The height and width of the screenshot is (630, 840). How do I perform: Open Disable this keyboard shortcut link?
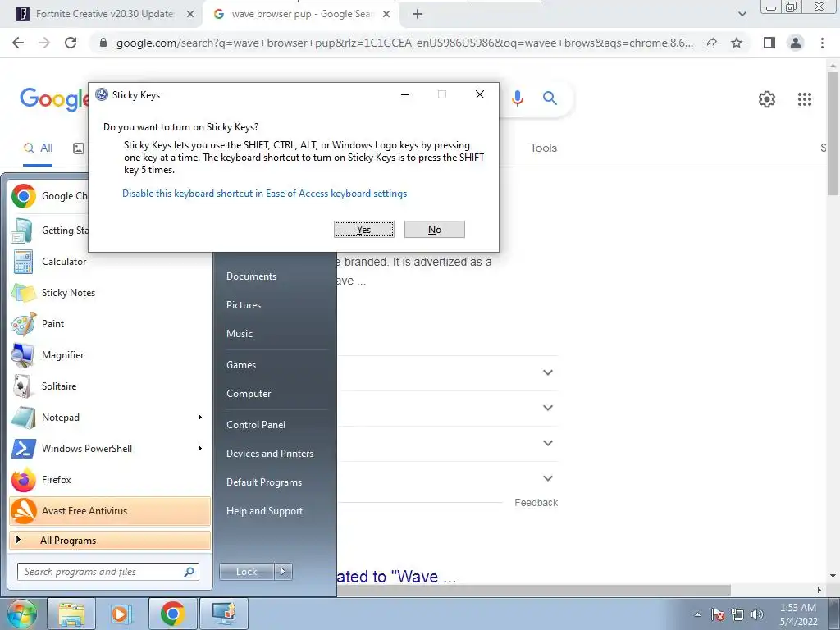pos(265,194)
